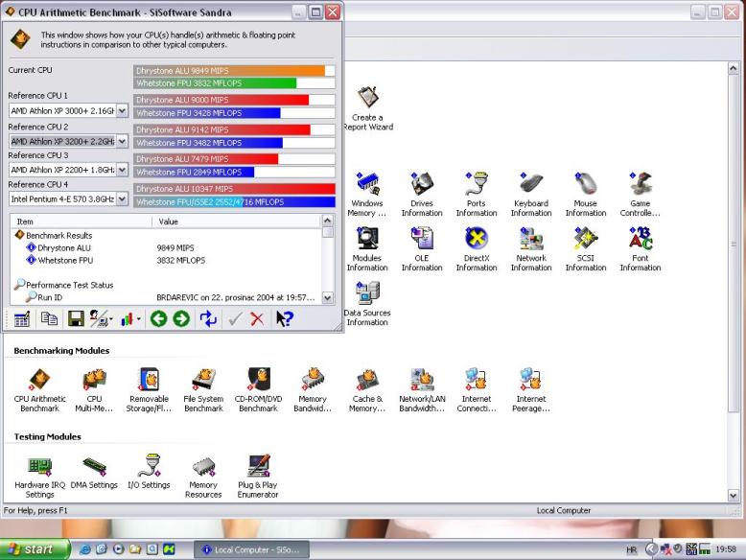Click the user/computer options toolbar icon
Screen dimensions: 746x560
pyautogui.click(x=99, y=318)
